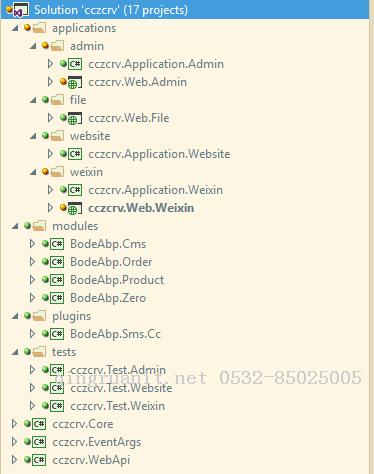Click web project icon of cczcrv.Web.File
The height and width of the screenshot is (474, 374).
[75, 118]
